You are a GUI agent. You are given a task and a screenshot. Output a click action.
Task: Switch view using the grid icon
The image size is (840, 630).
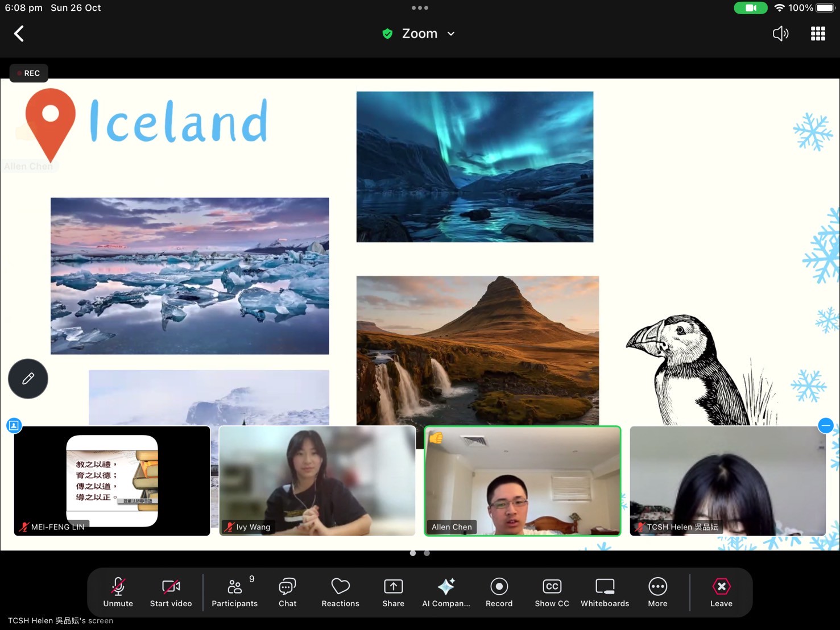tap(818, 34)
